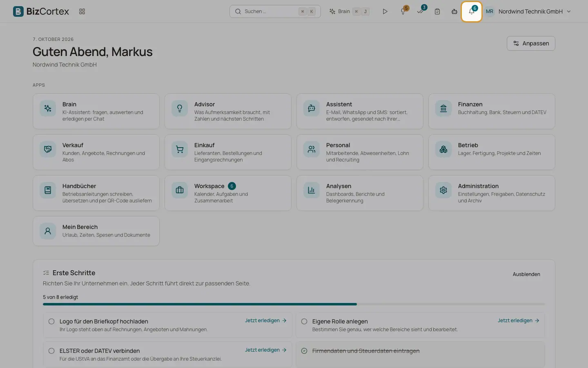Screen dimensions: 588x368
Task: Click the Erste Schritte progress bar
Action: pos(294,304)
